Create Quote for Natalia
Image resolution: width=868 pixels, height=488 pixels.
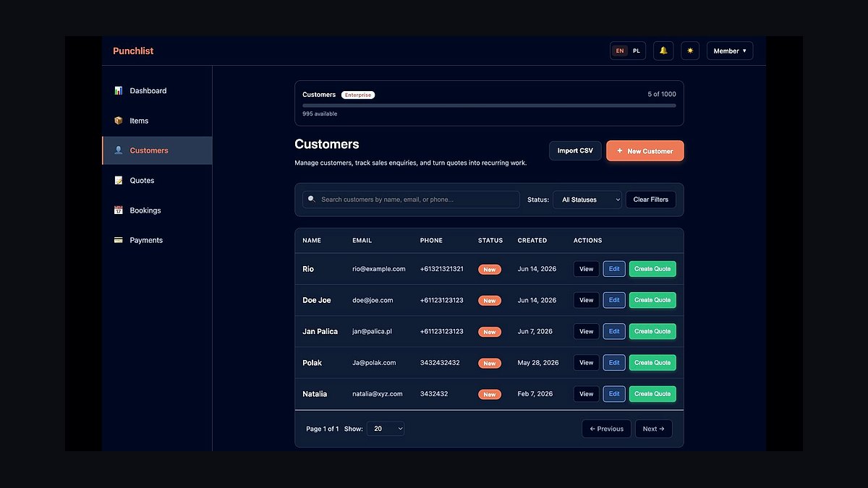[652, 394]
